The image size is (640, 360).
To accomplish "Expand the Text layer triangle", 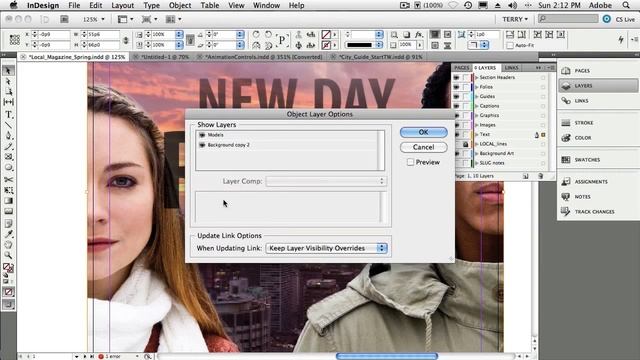I will coord(476,134).
